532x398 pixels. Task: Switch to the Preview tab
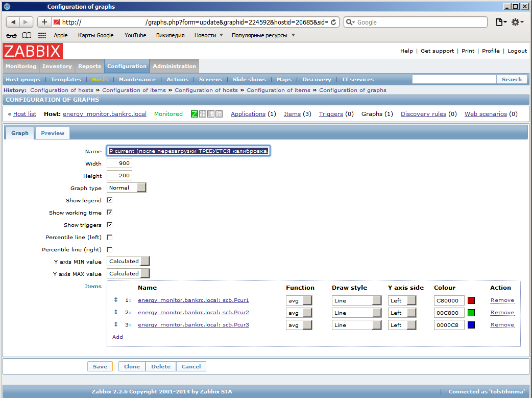(x=53, y=133)
